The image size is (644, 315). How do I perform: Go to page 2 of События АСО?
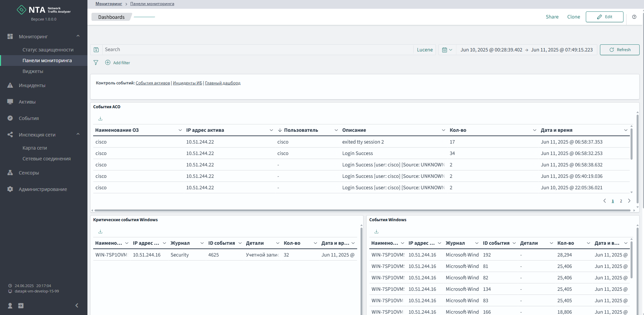tap(621, 201)
